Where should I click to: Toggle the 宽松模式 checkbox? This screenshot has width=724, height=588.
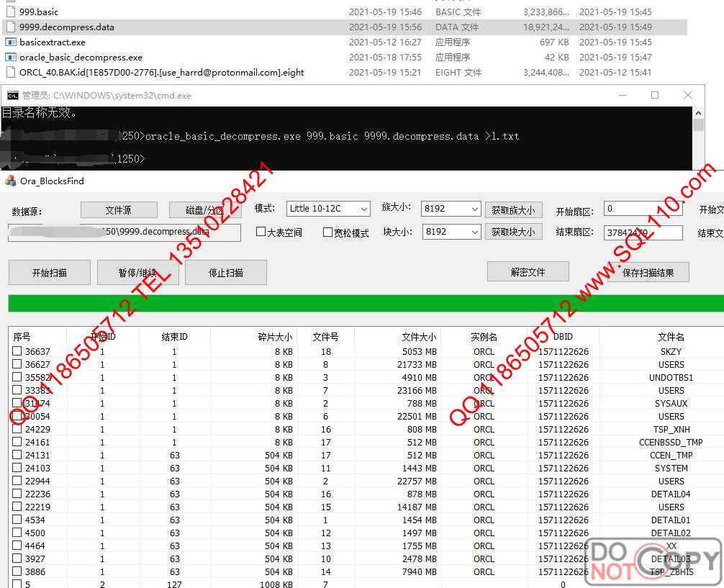(x=328, y=232)
